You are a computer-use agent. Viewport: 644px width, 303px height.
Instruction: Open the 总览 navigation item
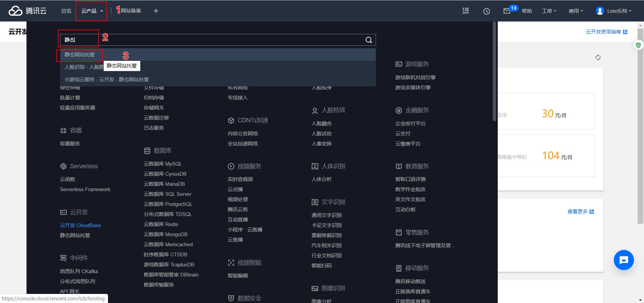[66, 11]
